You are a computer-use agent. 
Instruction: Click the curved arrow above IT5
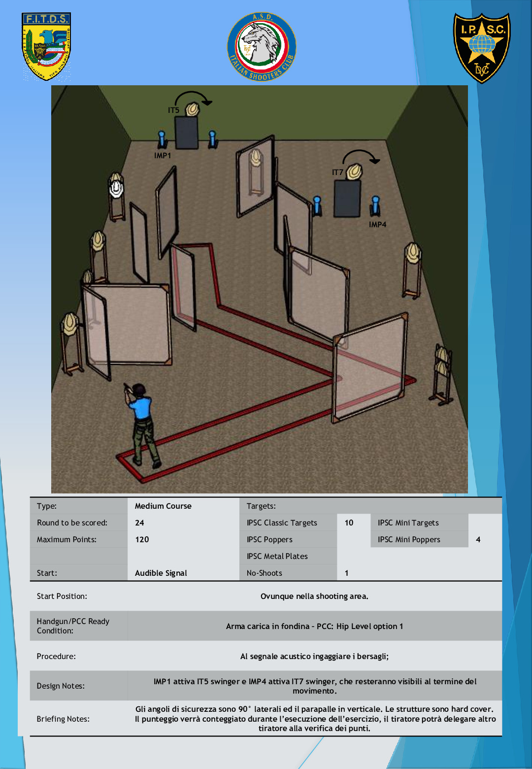pos(193,97)
